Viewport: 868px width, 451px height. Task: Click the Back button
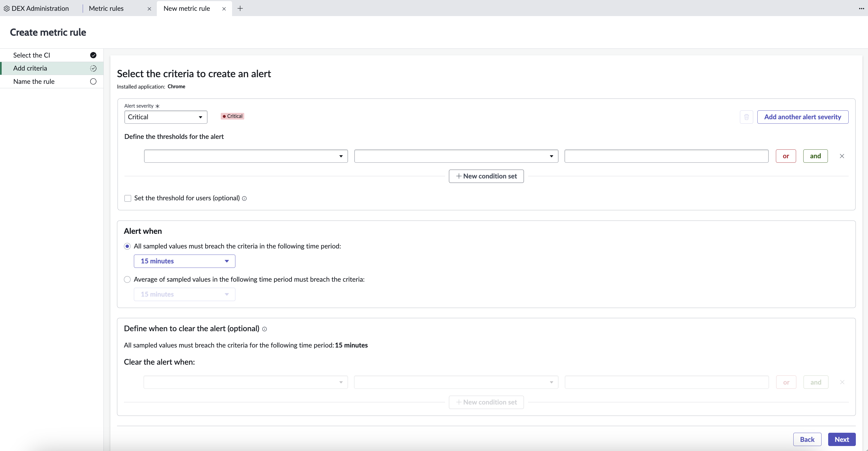click(807, 439)
